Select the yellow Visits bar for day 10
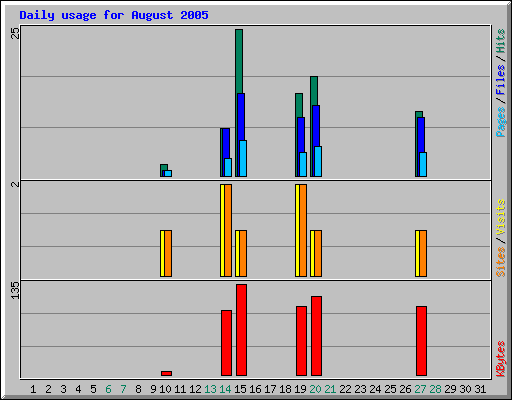 click(x=162, y=253)
